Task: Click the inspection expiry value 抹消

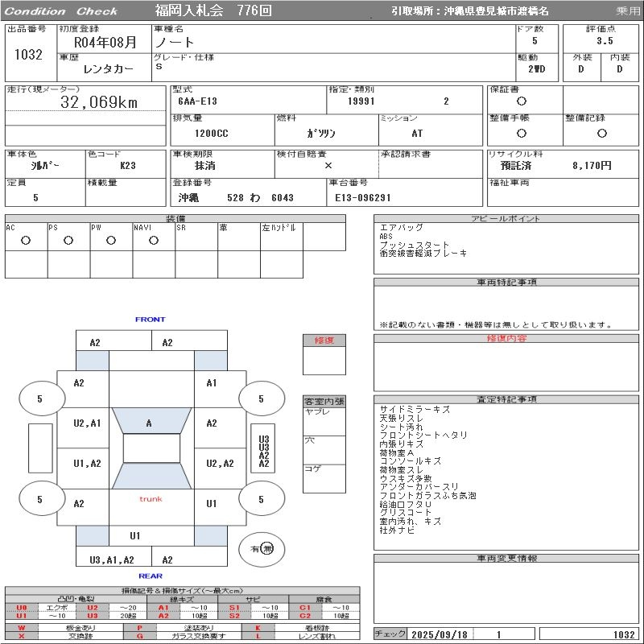Action: pyautogui.click(x=205, y=166)
